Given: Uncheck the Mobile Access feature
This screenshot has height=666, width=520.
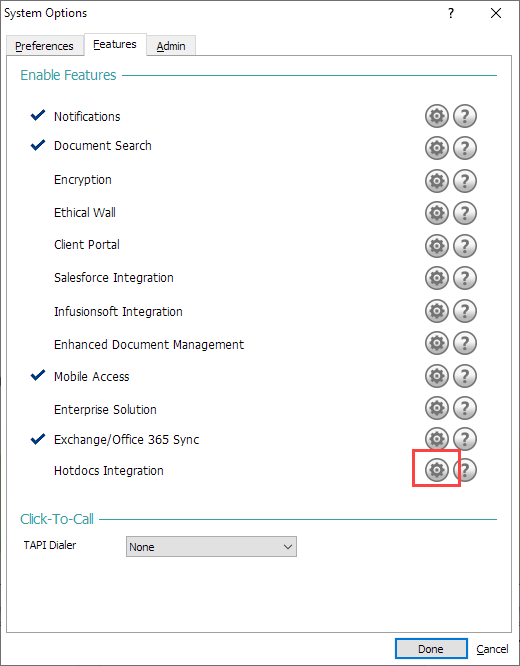Looking at the screenshot, I should [x=38, y=375].
